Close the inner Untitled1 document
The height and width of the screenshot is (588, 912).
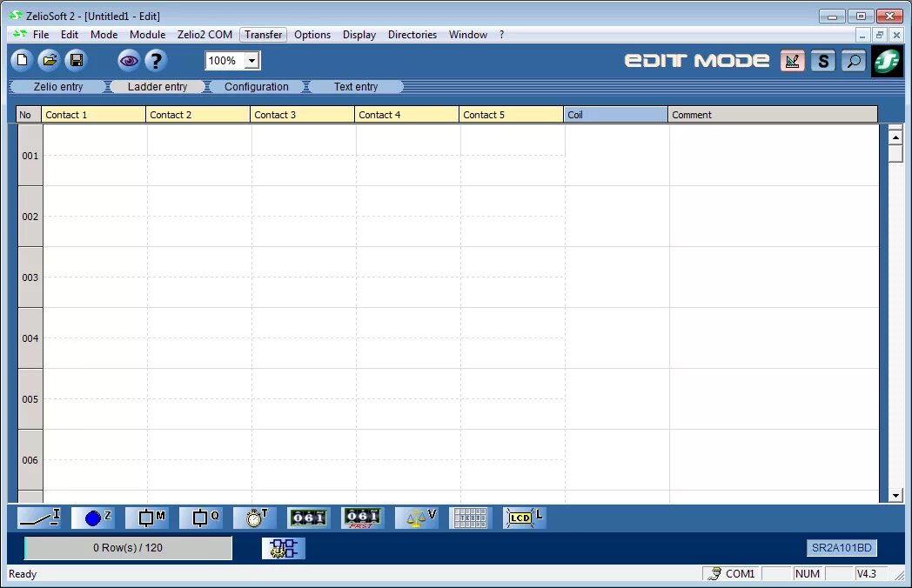point(896,35)
